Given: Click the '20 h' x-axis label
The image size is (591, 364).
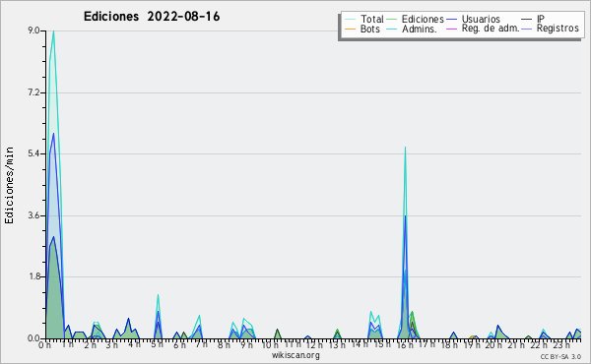Looking at the screenshot, I should pyautogui.click(x=493, y=344).
